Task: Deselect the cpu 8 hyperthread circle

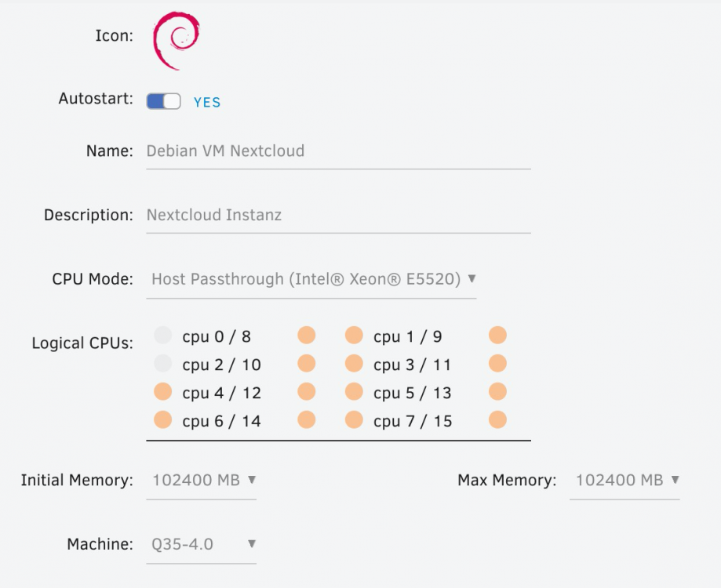Action: tap(307, 336)
